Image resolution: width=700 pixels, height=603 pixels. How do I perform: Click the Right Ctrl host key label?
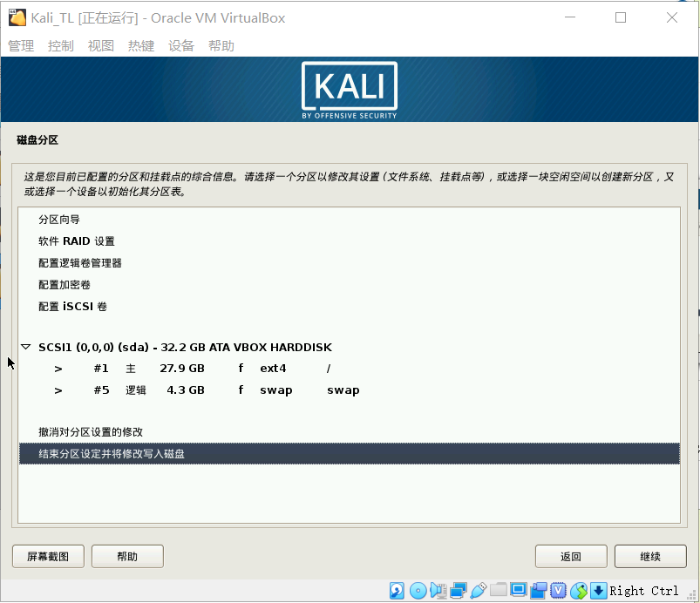tap(643, 591)
